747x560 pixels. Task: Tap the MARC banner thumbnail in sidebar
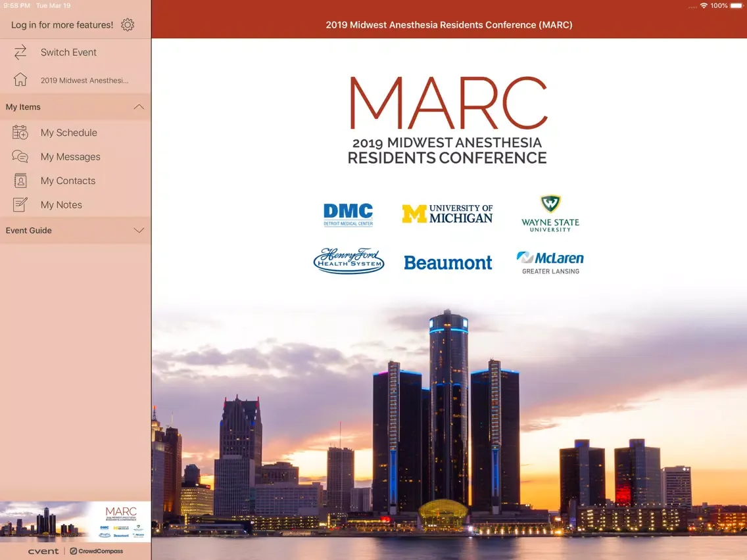pos(75,521)
